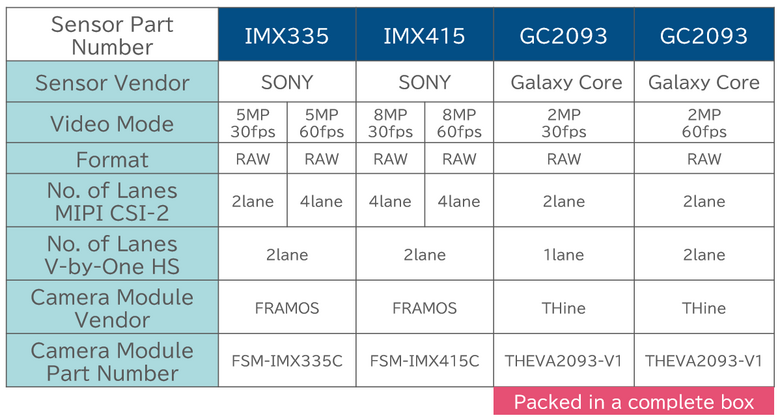Select the 5MP 60fps video mode cell
This screenshot has height=420, width=780.
click(x=321, y=124)
